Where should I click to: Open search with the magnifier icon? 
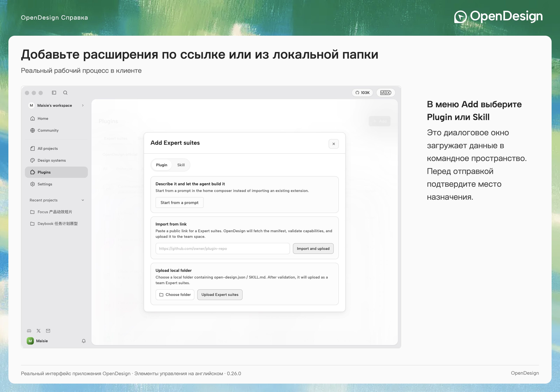65,93
